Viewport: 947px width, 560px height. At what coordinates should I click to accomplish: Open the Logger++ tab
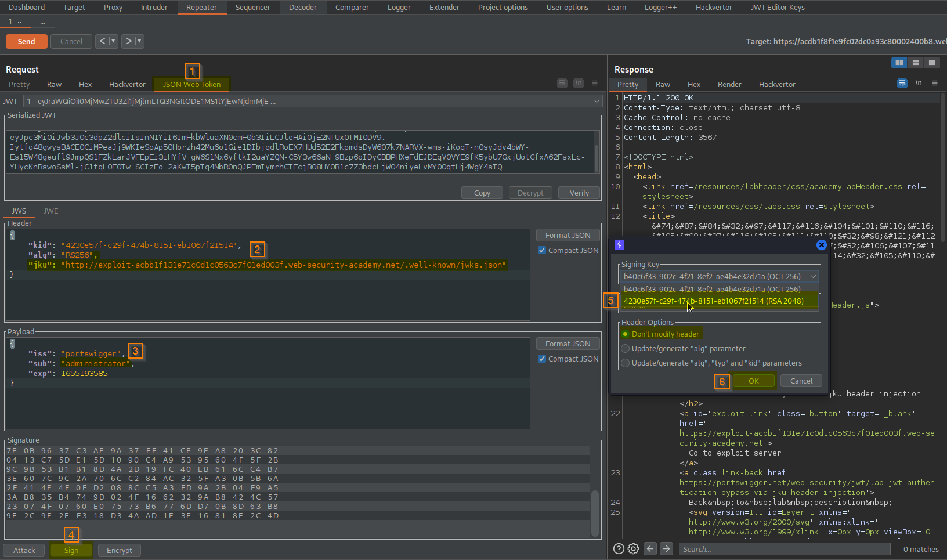pos(660,7)
